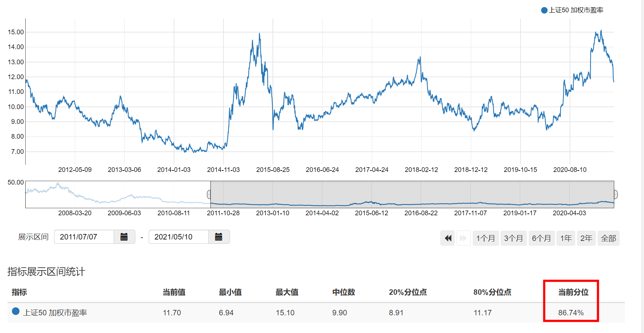This screenshot has width=644, height=333.
Task: Click the median value 9.90 cell
Action: click(x=340, y=313)
